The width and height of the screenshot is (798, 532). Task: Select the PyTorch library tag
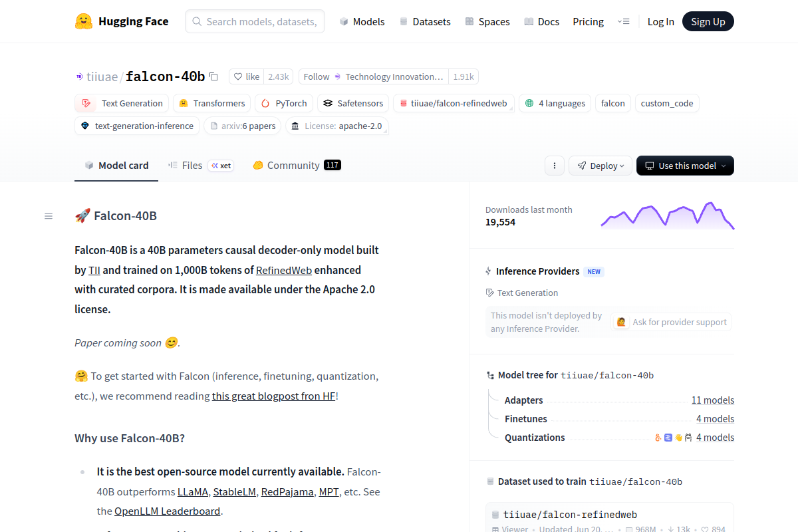pos(283,103)
